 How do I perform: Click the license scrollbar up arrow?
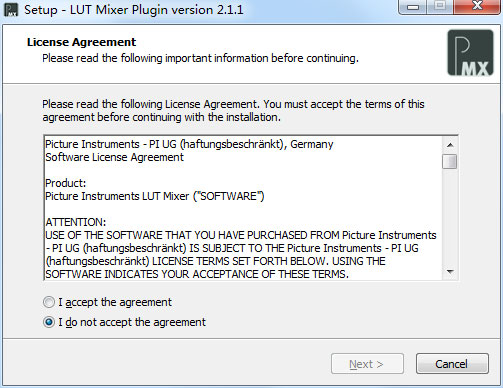[x=450, y=145]
